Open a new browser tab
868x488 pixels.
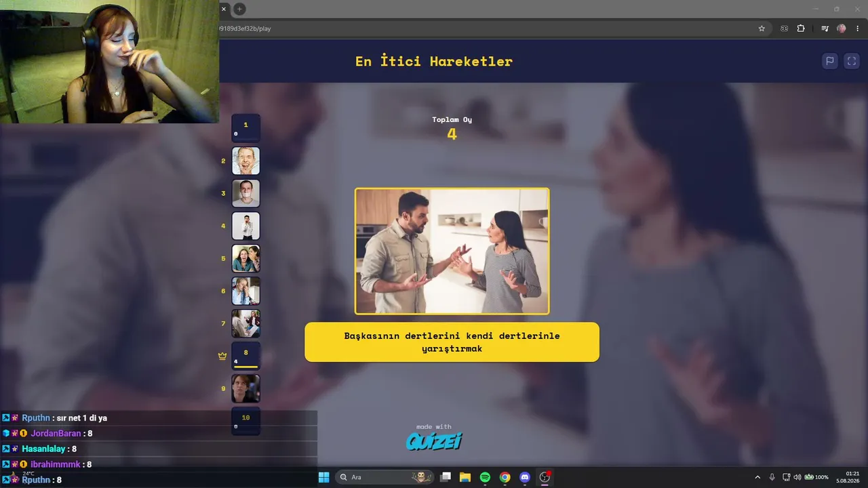coord(239,9)
